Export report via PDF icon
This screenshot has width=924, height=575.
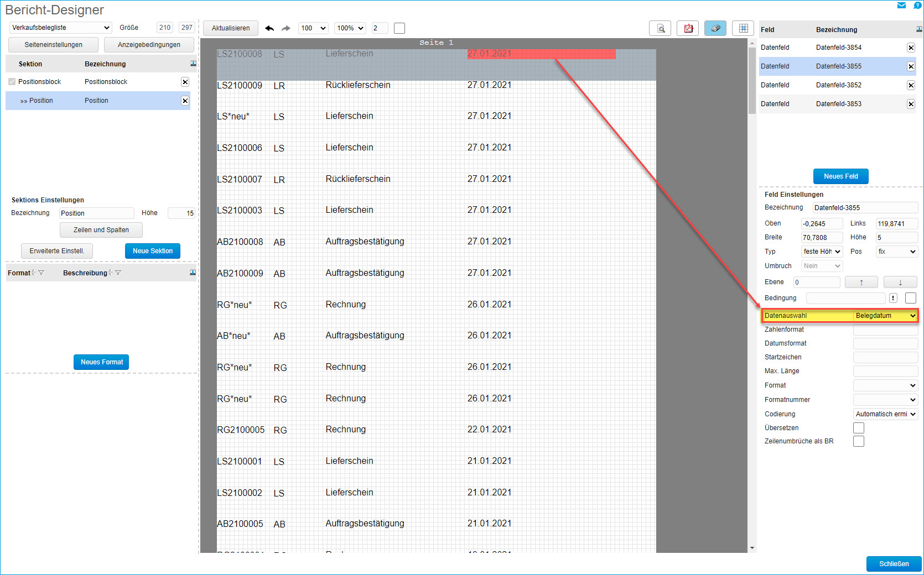[x=688, y=28]
